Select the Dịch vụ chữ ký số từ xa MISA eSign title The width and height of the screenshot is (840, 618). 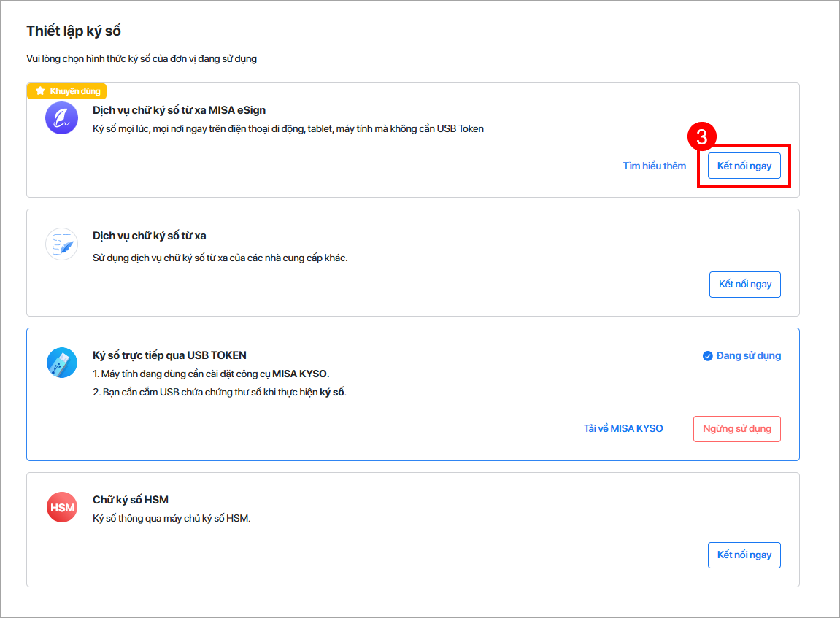[x=179, y=110]
